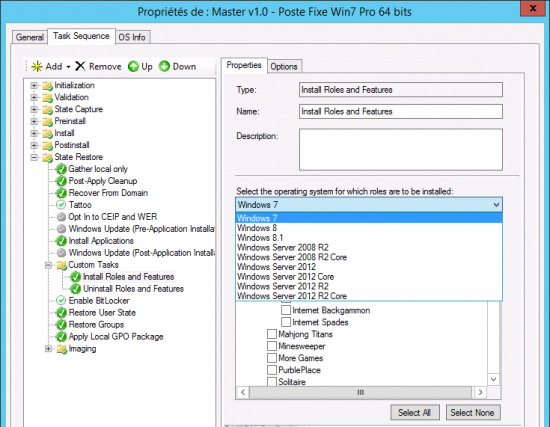Collapse the State Restore group
The width and height of the screenshot is (550, 427).
[34, 157]
